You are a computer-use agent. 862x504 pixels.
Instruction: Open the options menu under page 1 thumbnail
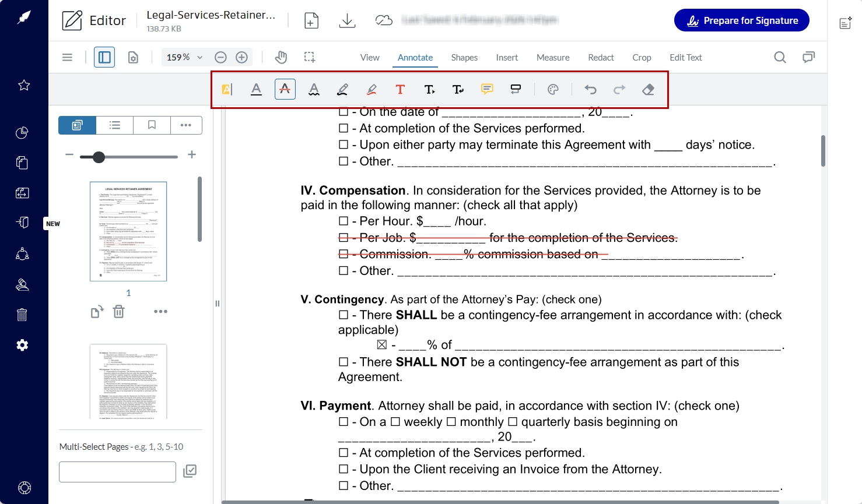click(x=160, y=311)
